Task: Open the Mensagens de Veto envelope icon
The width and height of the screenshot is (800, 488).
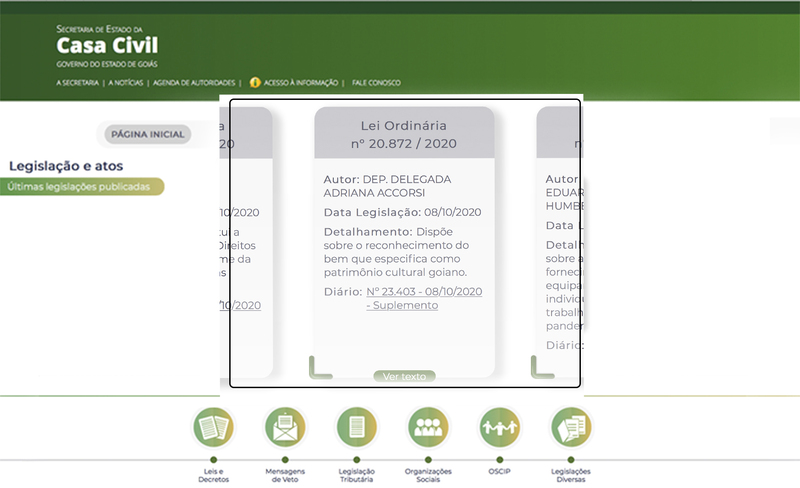Action: pos(284,428)
